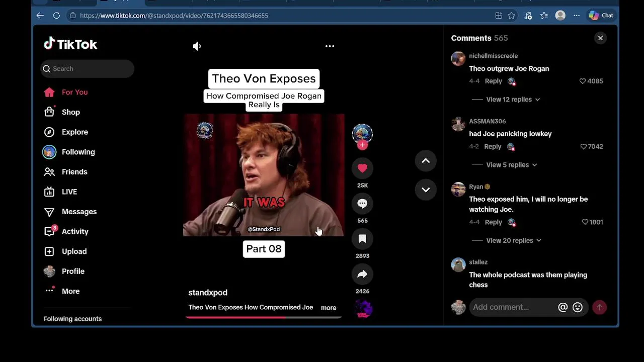Open the browser profile avatar
Viewport: 644px width, 362px height.
pyautogui.click(x=560, y=16)
